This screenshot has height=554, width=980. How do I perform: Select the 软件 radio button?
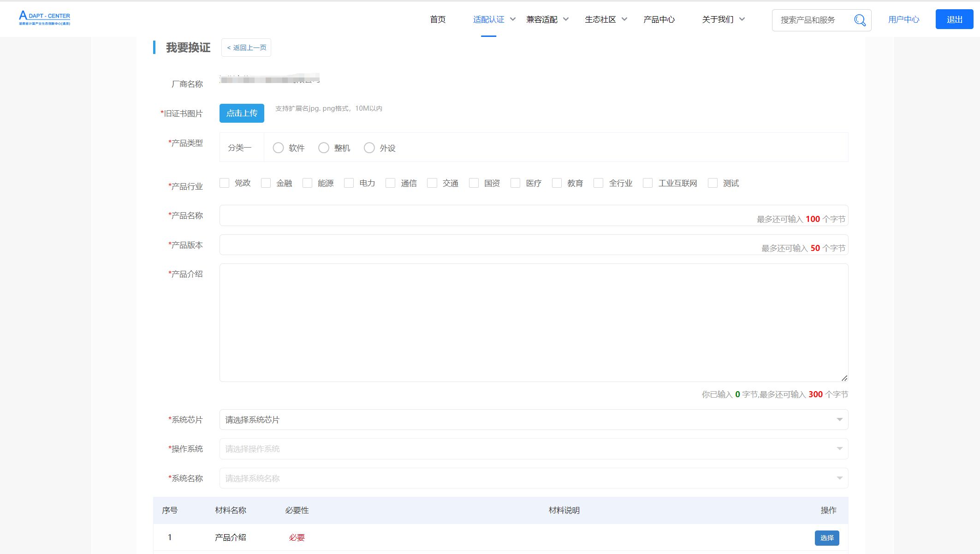[x=278, y=148]
